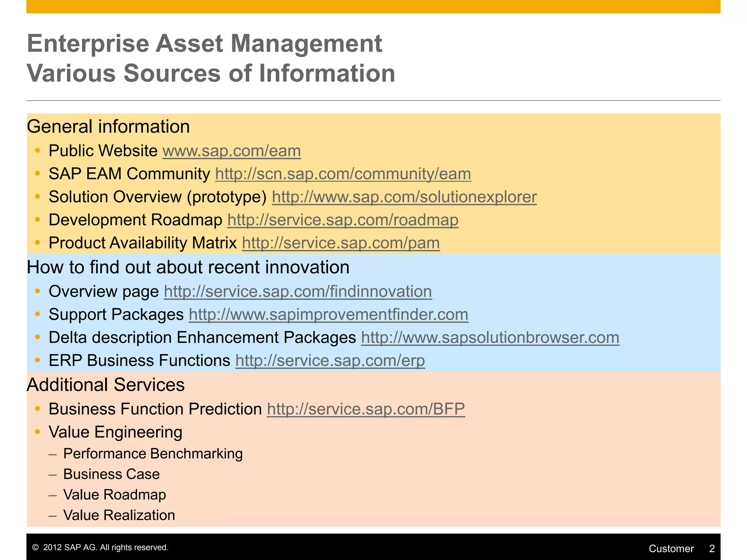Click the 'Public Website' label text
Viewport: 747px width, 560px height.
coord(103,151)
